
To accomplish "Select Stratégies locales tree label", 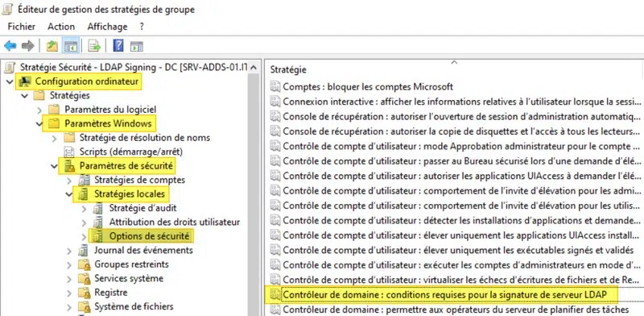I will point(130,193).
